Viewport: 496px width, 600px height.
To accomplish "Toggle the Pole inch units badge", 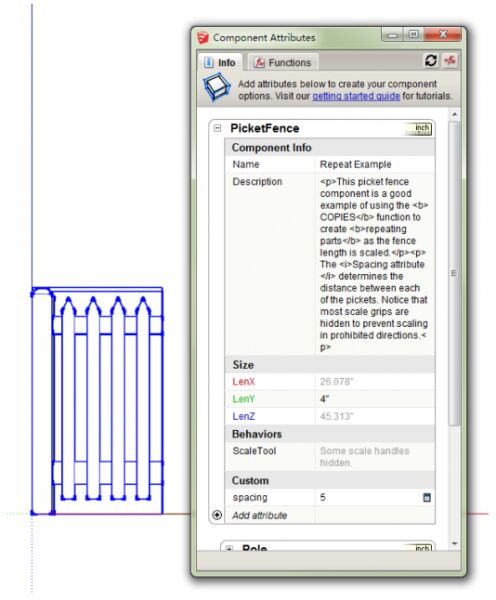I will coord(420,548).
